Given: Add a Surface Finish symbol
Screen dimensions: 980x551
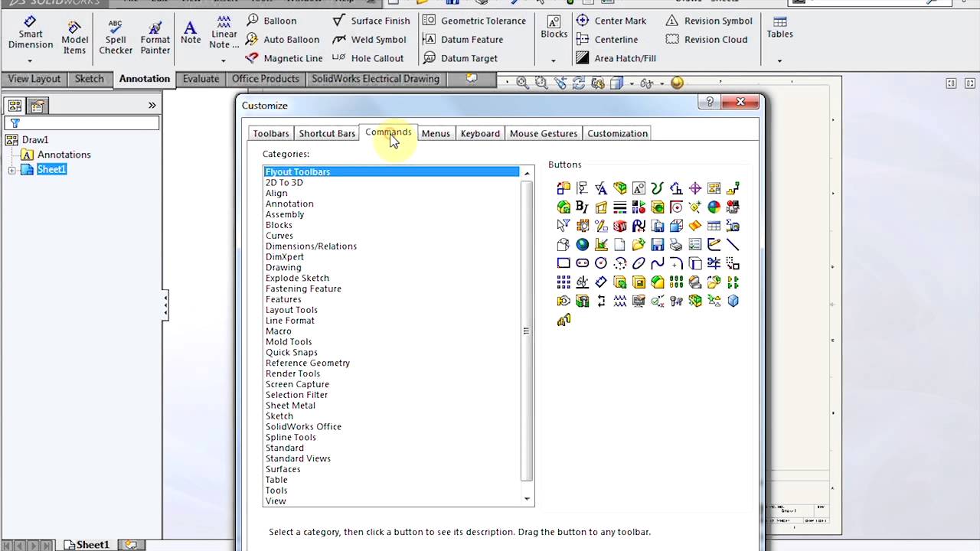Looking at the screenshot, I should (x=371, y=21).
